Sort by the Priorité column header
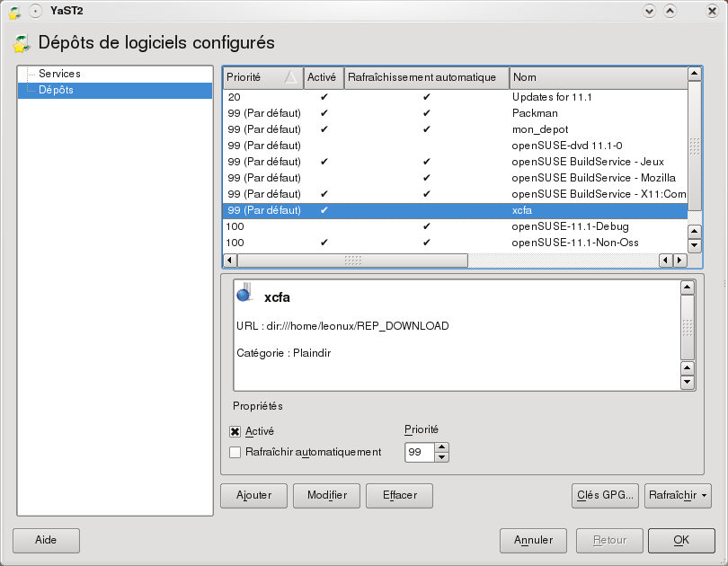Viewport: 728px width, 566px height. pos(263,77)
